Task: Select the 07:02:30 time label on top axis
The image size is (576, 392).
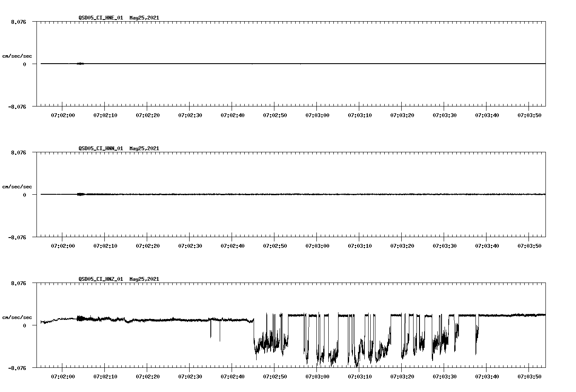Action: 190,114
